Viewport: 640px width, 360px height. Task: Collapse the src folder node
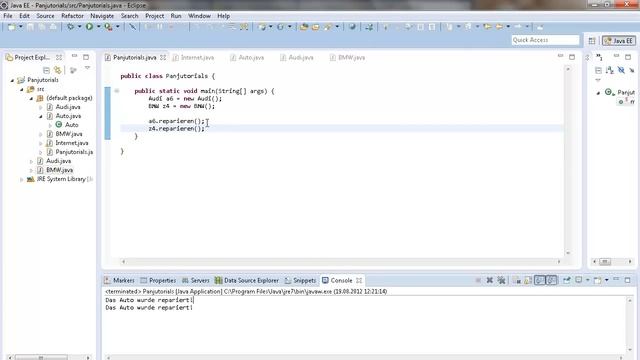[22, 89]
